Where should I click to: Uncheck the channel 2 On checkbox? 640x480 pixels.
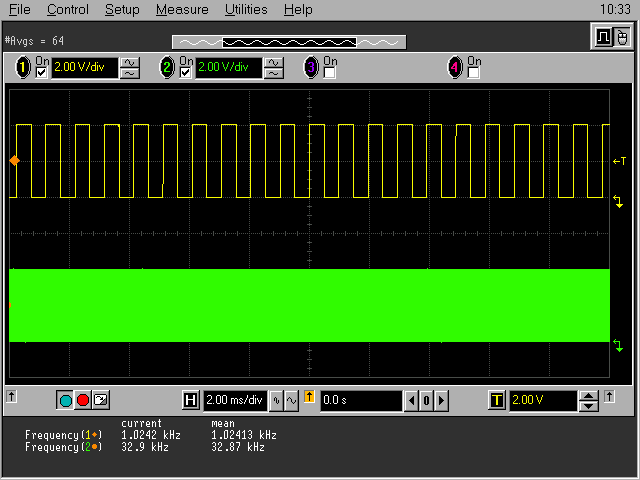point(186,73)
